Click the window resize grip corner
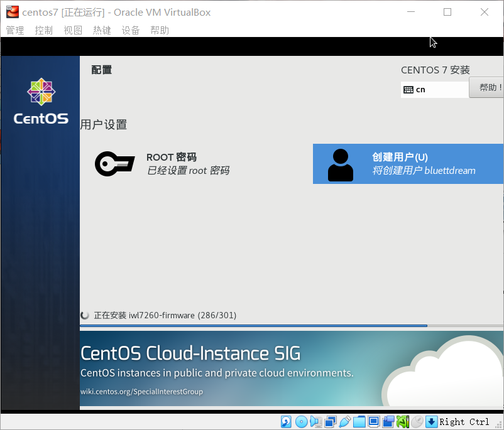 499,425
